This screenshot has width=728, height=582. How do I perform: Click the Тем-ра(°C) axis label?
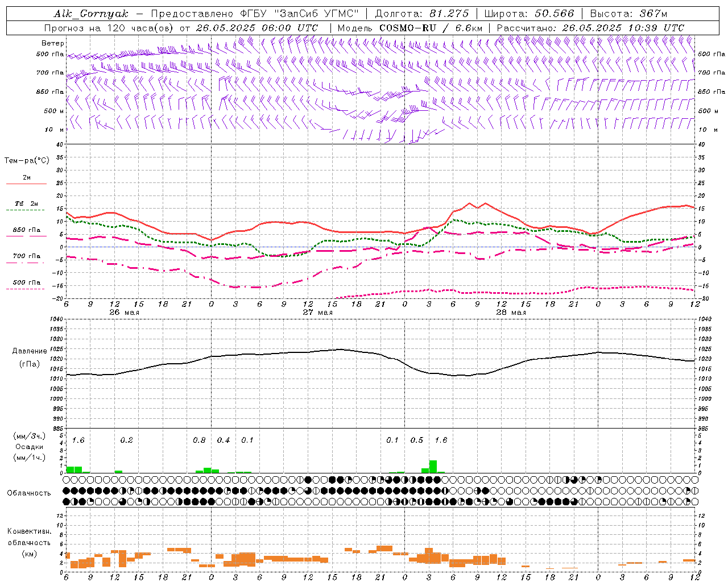27,160
